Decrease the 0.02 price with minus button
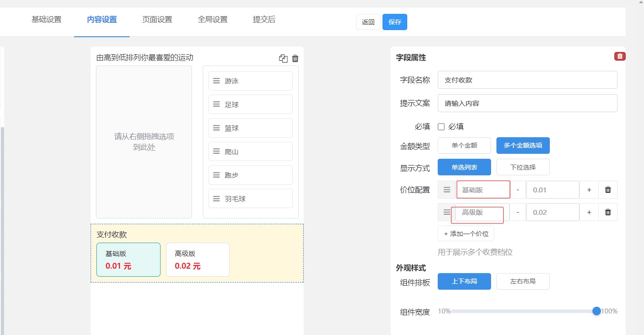Image resolution: width=644 pixels, height=335 pixels. (518, 212)
